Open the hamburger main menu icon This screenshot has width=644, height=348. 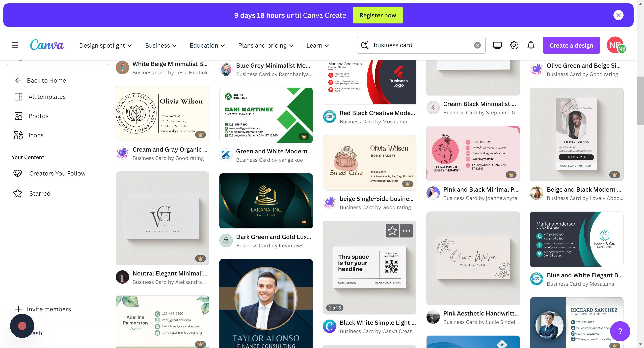click(15, 45)
